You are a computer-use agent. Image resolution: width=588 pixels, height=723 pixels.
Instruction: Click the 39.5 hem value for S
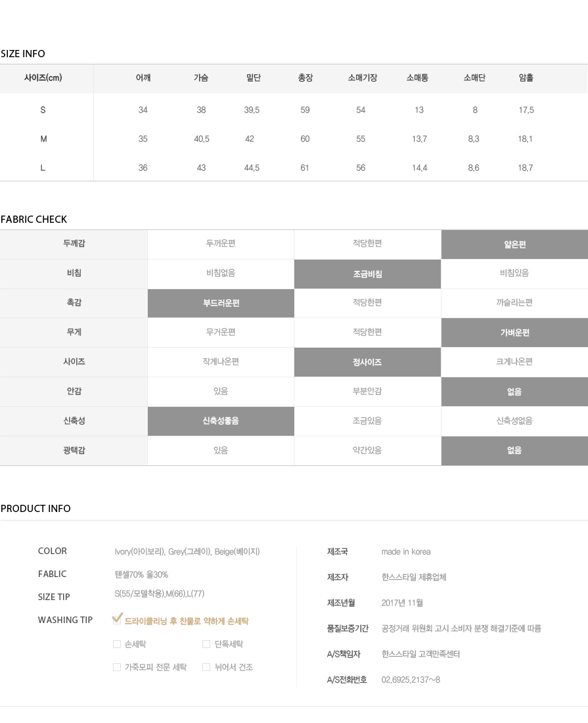[x=252, y=110]
